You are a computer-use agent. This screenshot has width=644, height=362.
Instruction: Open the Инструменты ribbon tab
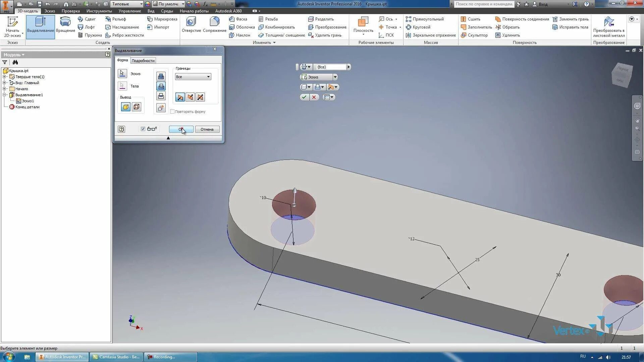tap(99, 11)
